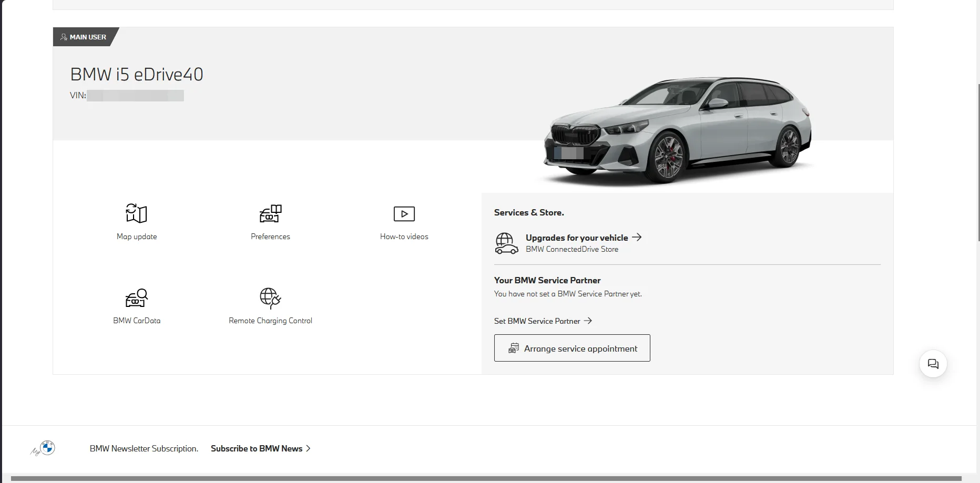
Task: Click the How-to videos label
Action: [404, 237]
